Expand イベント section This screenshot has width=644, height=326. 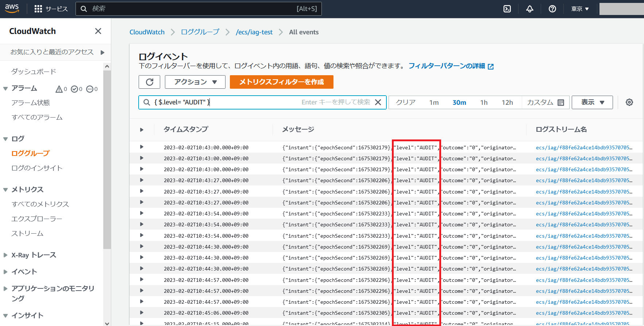(x=5, y=272)
